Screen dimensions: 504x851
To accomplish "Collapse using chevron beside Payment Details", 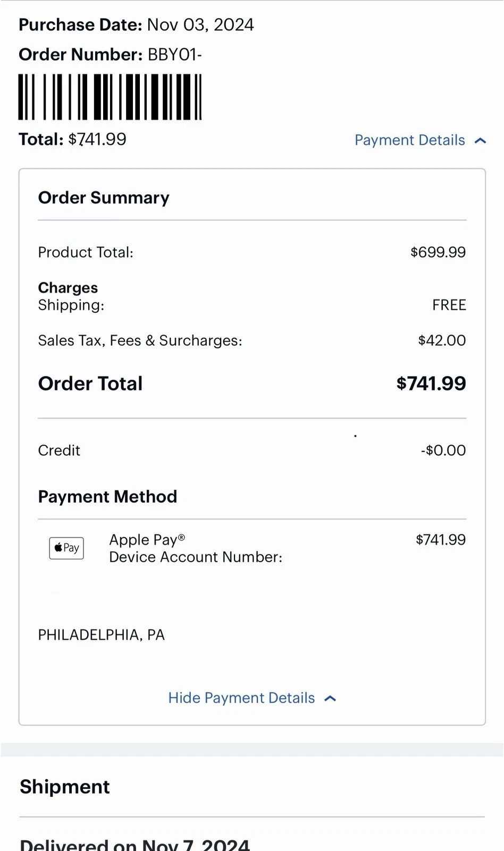I will tap(481, 140).
